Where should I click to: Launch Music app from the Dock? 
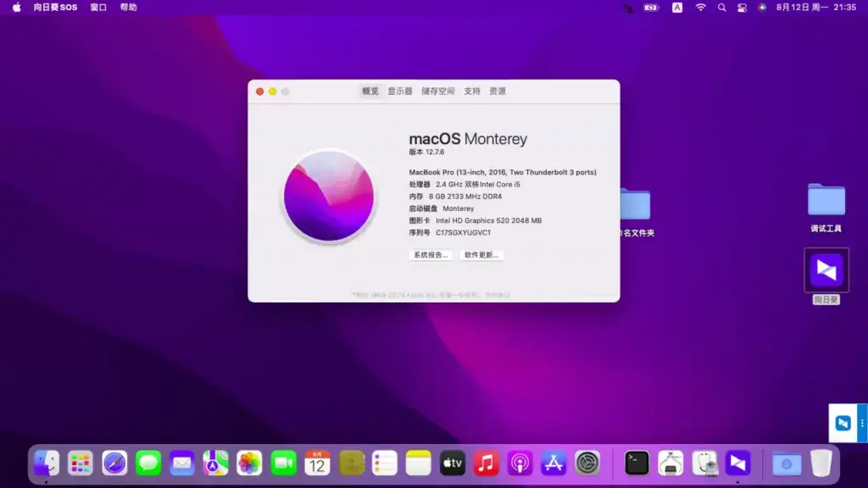(x=486, y=463)
